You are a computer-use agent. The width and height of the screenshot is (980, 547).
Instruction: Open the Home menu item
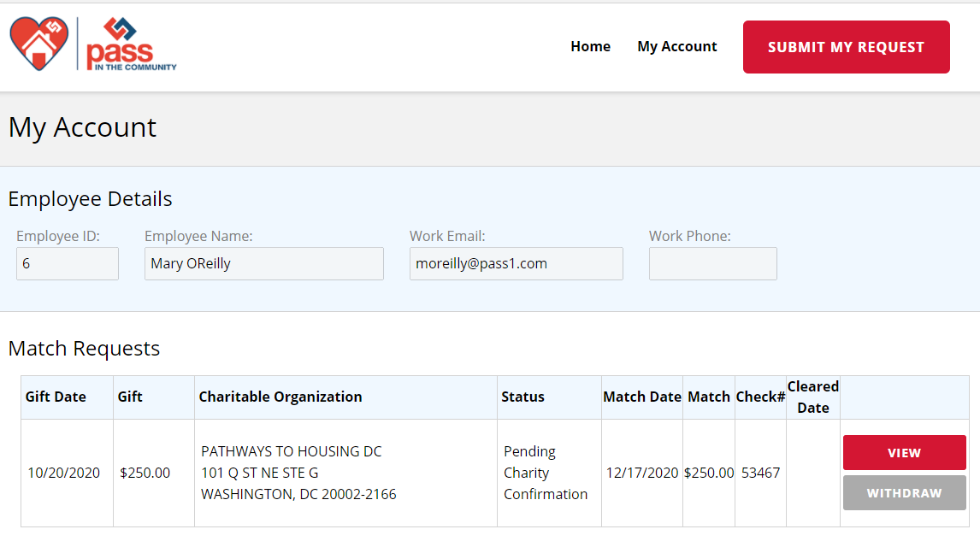pos(590,46)
